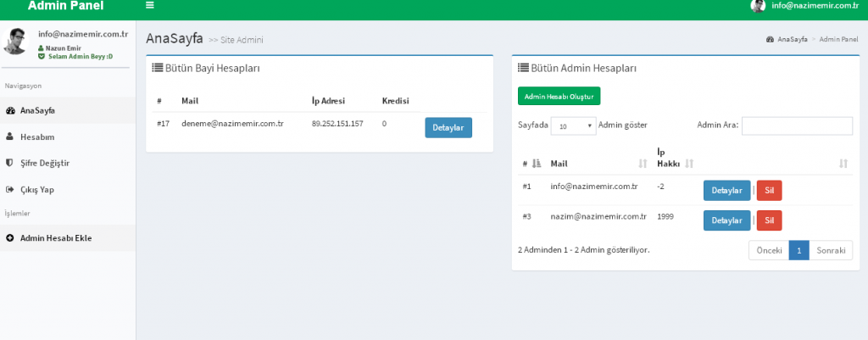868x340 pixels.
Task: Click the Kredisi column header
Action: pyautogui.click(x=395, y=102)
